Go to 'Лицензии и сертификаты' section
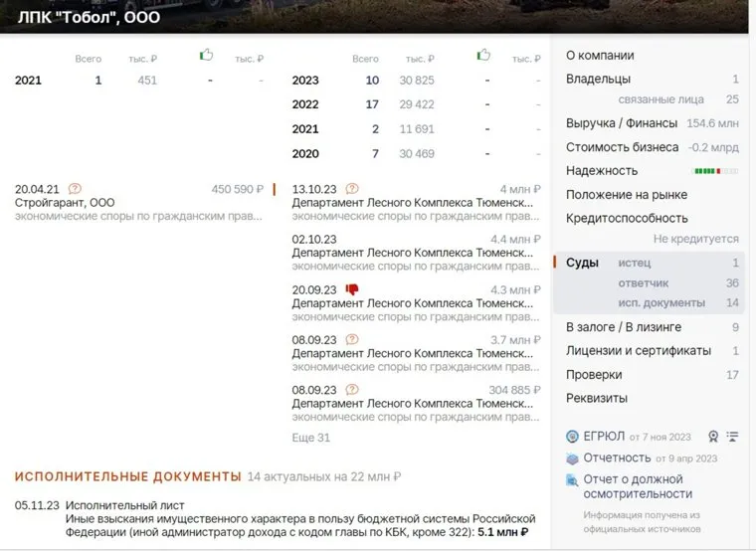 638,351
